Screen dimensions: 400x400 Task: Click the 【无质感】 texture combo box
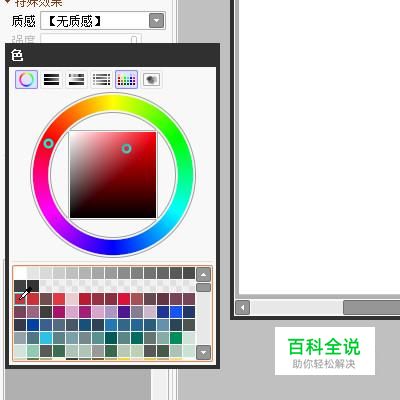coord(103,21)
